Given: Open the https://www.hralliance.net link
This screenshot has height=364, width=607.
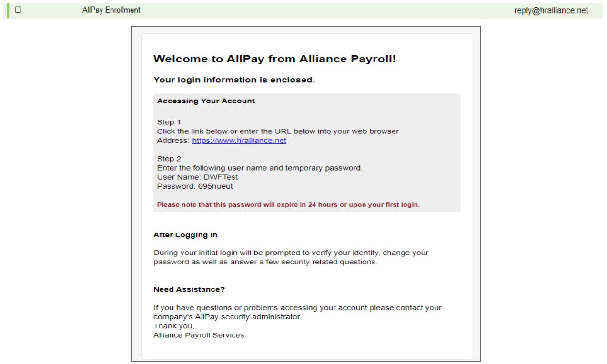Looking at the screenshot, I should click(x=239, y=141).
